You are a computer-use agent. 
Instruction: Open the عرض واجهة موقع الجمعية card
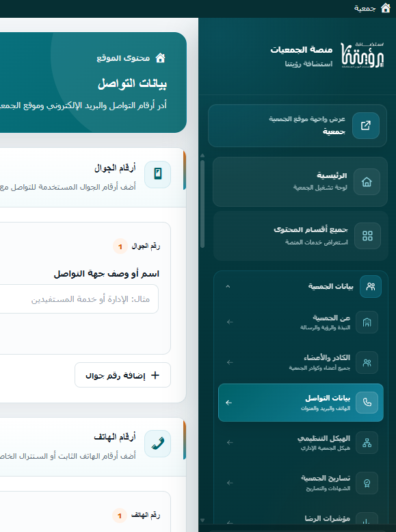298,125
